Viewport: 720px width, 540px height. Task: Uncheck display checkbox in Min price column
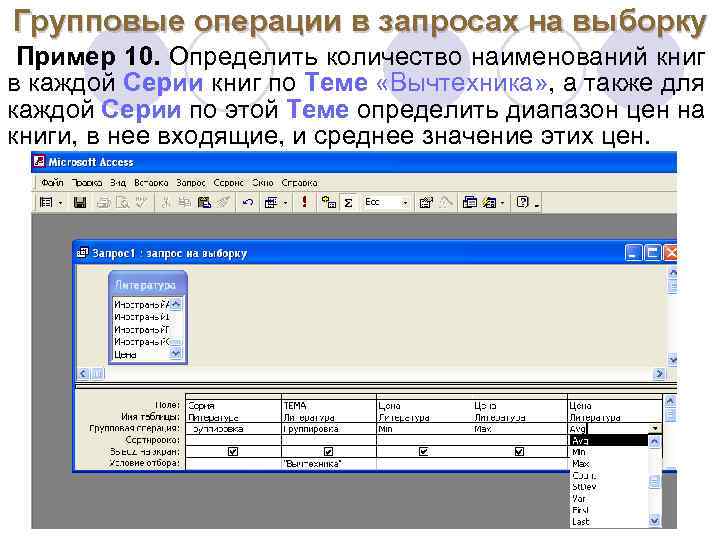[x=423, y=452]
